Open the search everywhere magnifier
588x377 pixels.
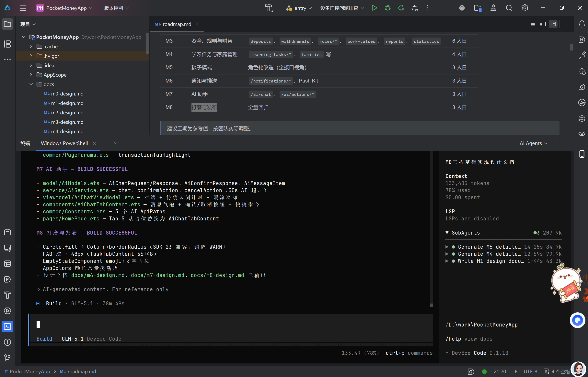coord(509,8)
